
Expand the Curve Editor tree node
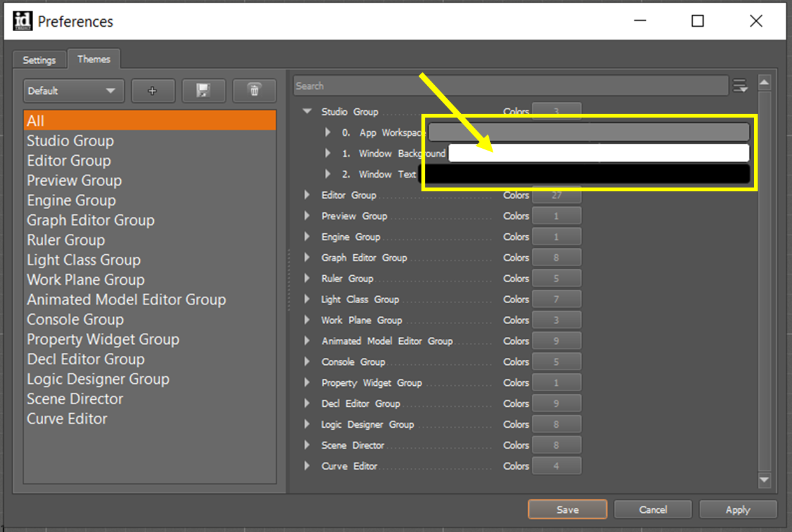point(307,466)
